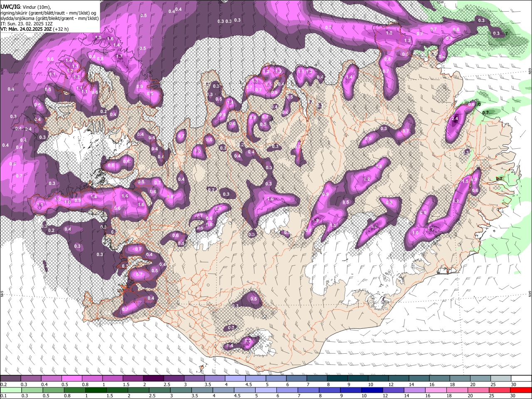Click the "15W" longitude label at the top edge
Screen dimensions: 532x399
[x=441, y=2]
